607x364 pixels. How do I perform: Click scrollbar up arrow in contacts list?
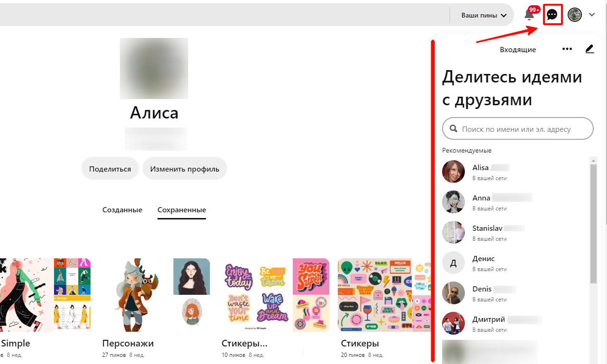click(x=593, y=161)
